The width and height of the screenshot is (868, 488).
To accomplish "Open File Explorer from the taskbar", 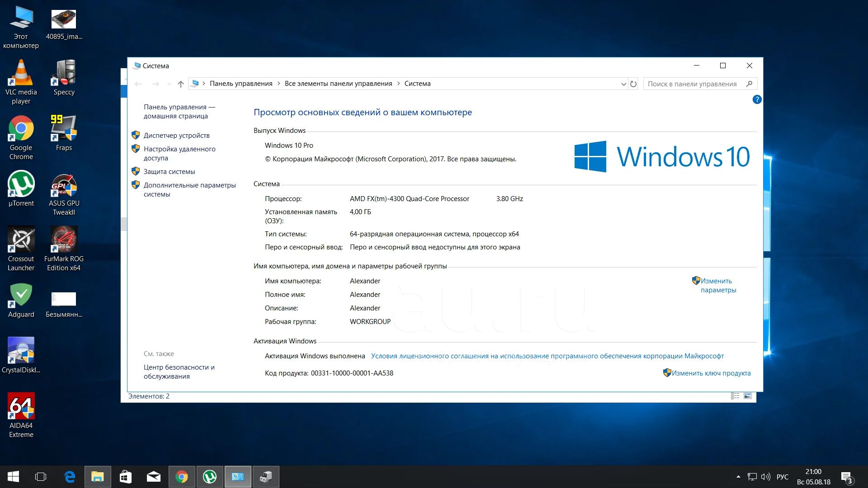I will click(x=98, y=477).
